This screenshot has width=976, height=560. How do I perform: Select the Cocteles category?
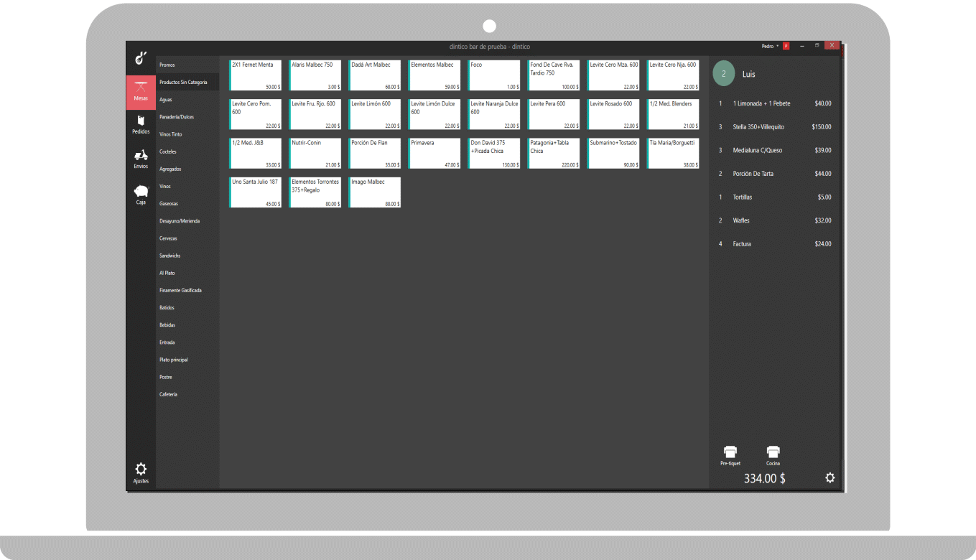pos(187,151)
